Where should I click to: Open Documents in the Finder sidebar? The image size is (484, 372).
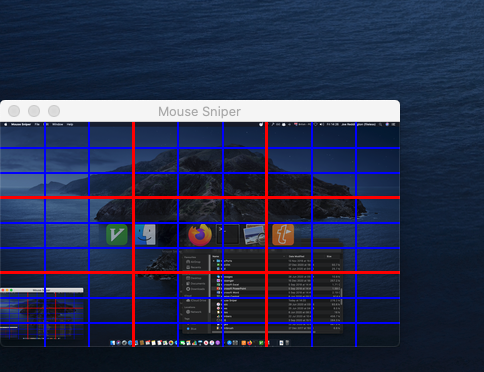click(195, 283)
